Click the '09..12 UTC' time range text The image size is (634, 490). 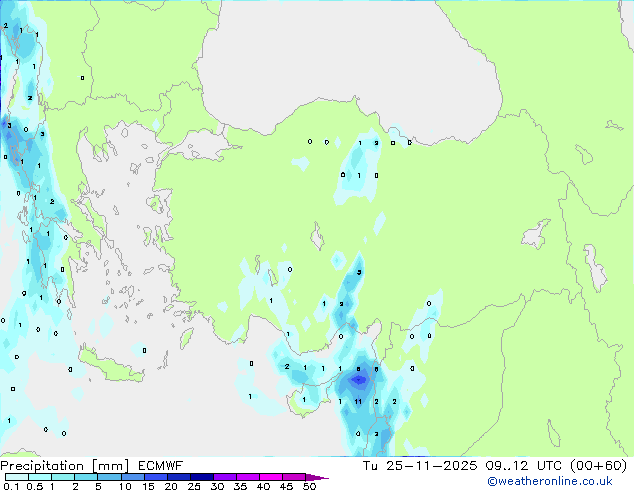click(524, 466)
